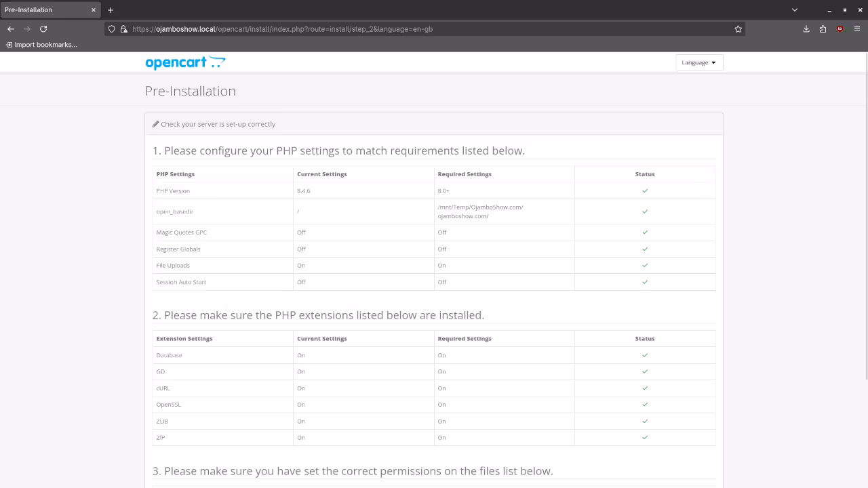Screen dimensions: 868x488
Task: Click the page vertical scrollbar
Action: coord(865,217)
